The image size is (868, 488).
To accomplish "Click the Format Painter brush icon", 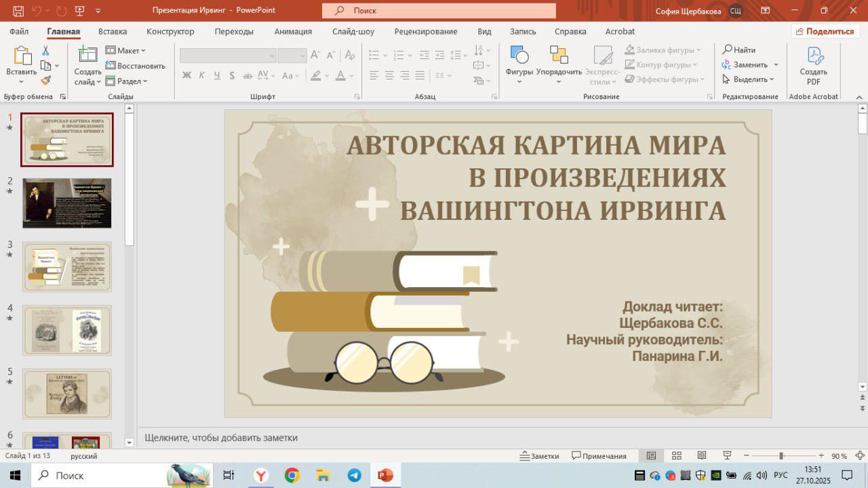I will (45, 80).
